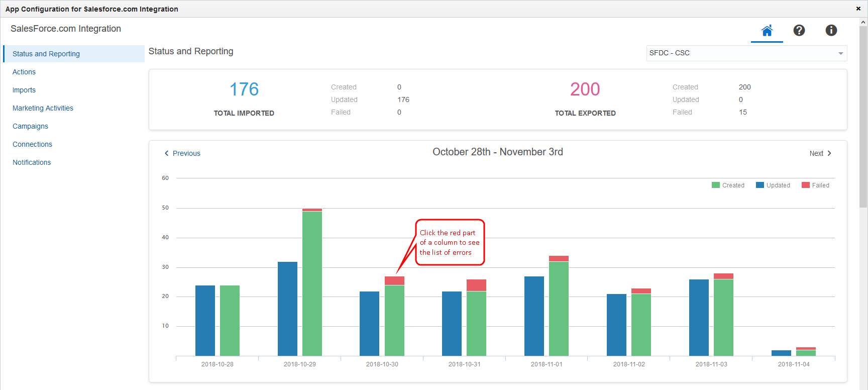Go to the Next week
The image size is (868, 390).
point(820,153)
